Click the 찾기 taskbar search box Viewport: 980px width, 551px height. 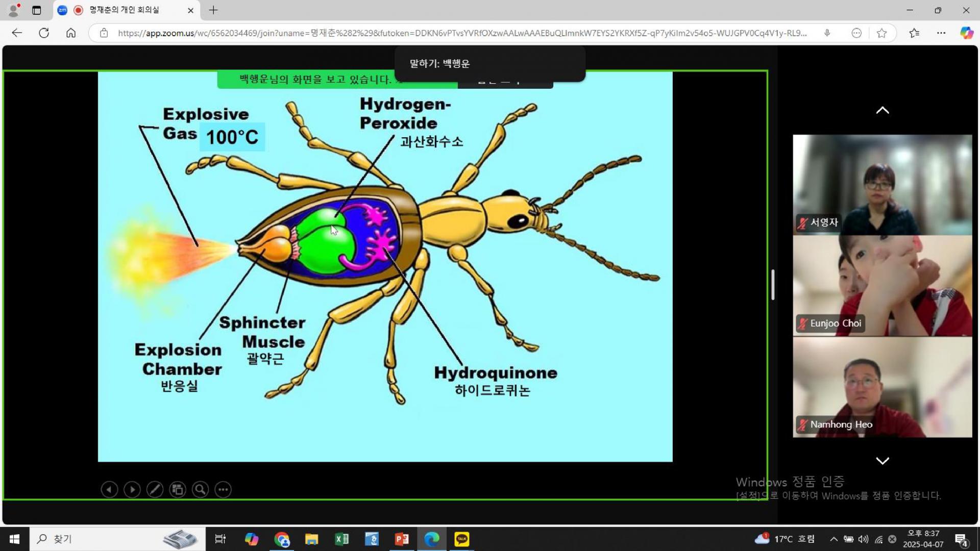tap(117, 539)
